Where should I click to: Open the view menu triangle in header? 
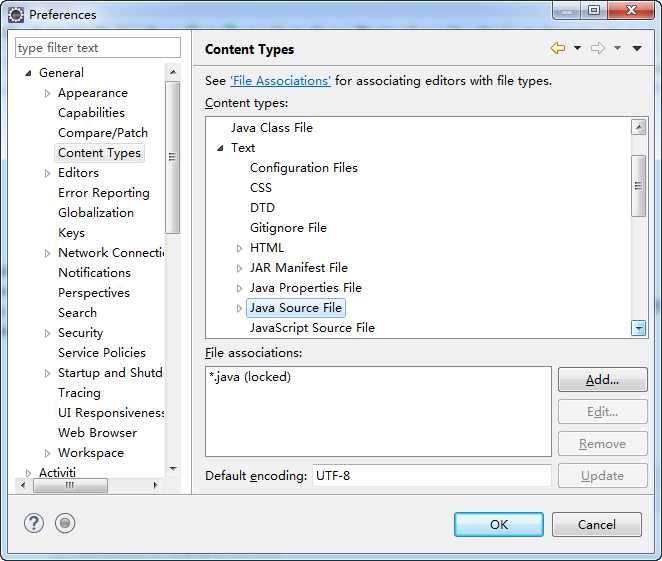tap(637, 48)
